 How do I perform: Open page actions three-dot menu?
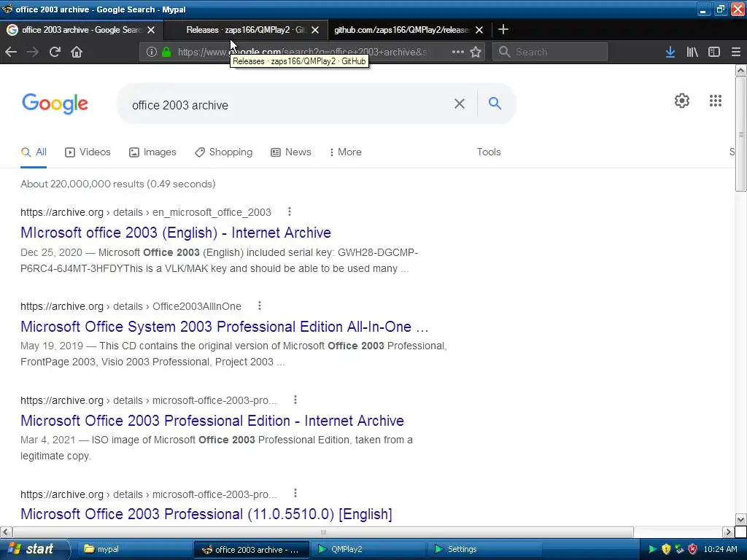tap(458, 52)
